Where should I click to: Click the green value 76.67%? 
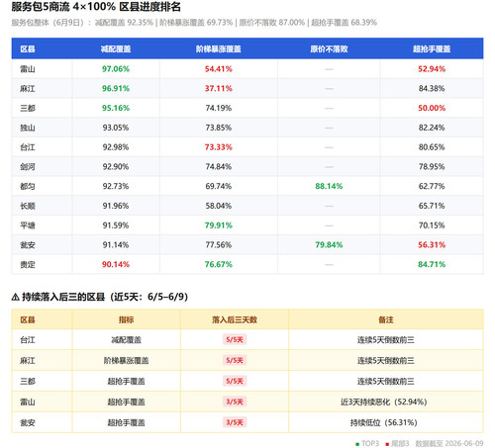pyautogui.click(x=219, y=264)
